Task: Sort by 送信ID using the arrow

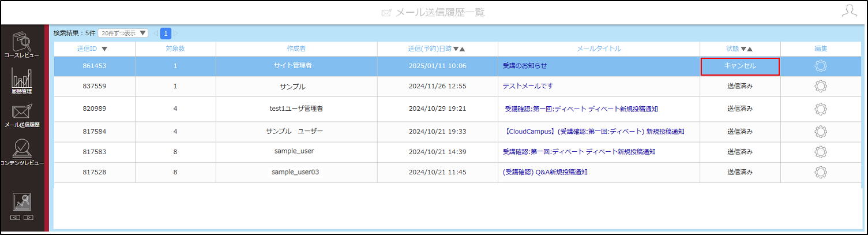Action: click(104, 49)
